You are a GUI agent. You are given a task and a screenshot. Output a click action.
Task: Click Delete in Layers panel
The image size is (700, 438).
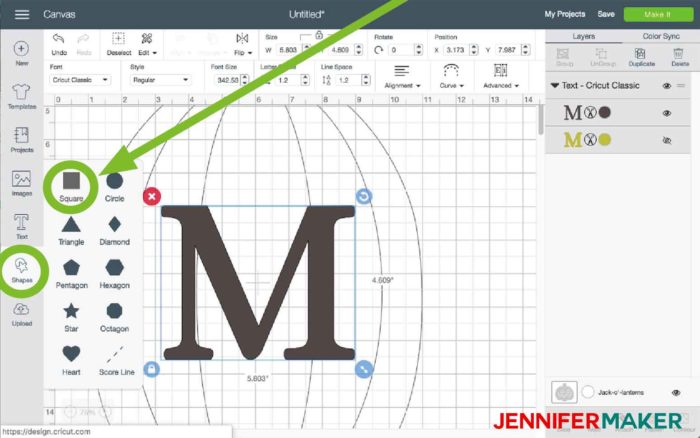point(679,57)
